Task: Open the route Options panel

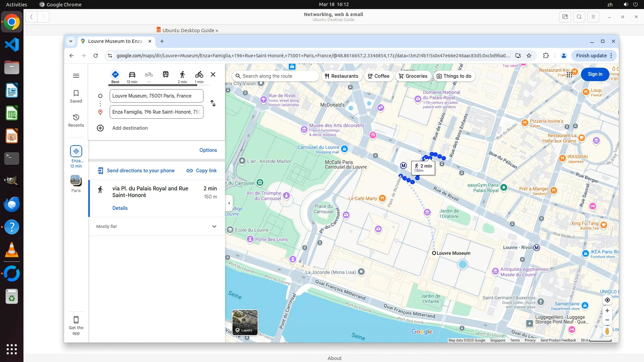Action: pyautogui.click(x=208, y=150)
